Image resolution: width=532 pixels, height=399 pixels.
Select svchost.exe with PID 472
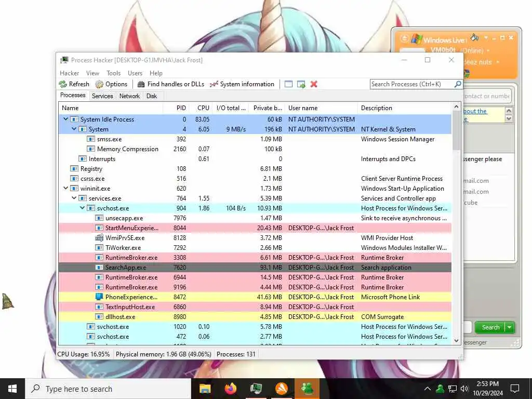[x=255, y=336]
